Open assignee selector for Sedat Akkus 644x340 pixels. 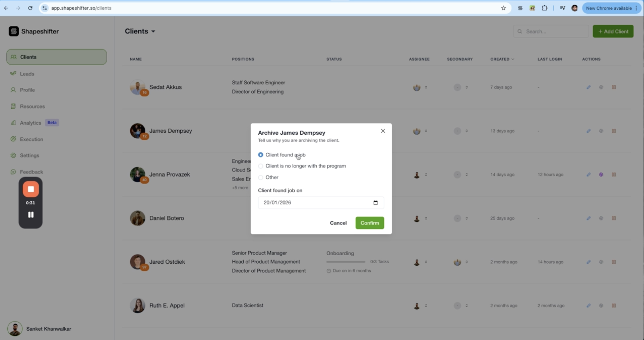pyautogui.click(x=426, y=87)
